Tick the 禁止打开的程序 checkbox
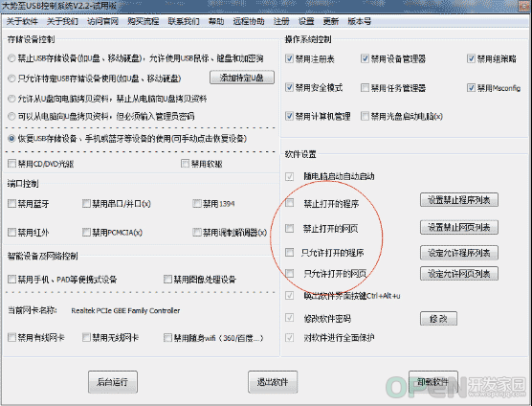Image resolution: width=532 pixels, height=406 pixels. (289, 203)
